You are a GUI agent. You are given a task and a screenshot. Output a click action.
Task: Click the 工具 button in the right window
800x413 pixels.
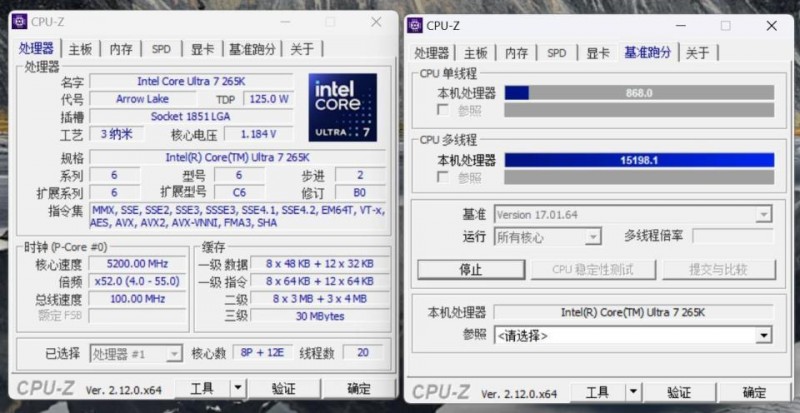[597, 393]
